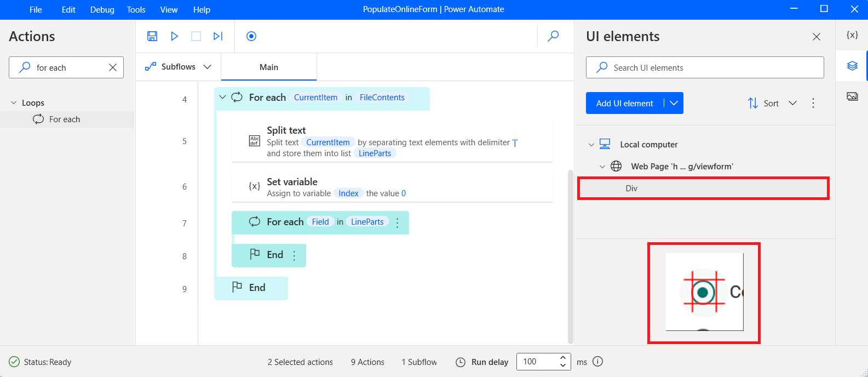Viewport: 868px width, 377px height.
Task: Click the Web Page globe icon
Action: point(616,166)
